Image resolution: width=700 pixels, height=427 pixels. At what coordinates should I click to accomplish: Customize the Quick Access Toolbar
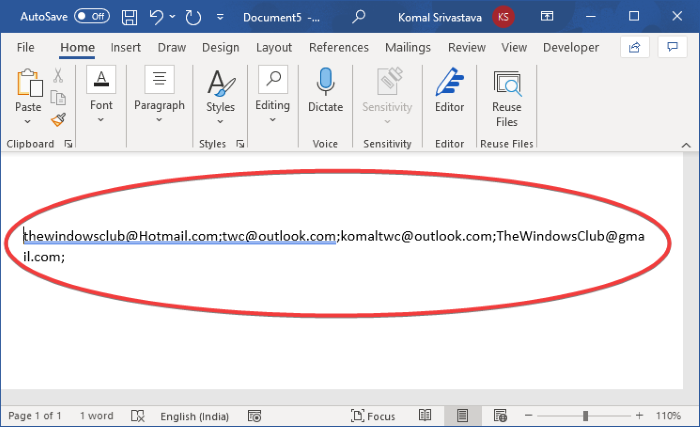[x=220, y=17]
